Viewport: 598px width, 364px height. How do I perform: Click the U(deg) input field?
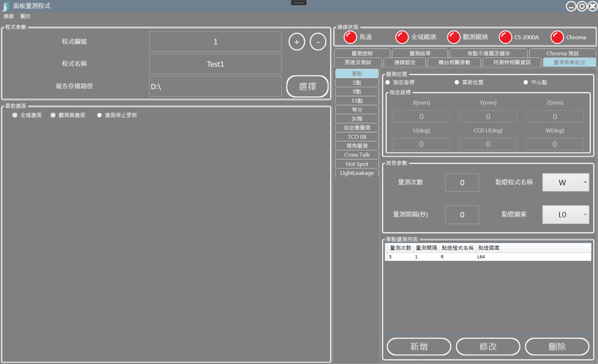coord(421,144)
